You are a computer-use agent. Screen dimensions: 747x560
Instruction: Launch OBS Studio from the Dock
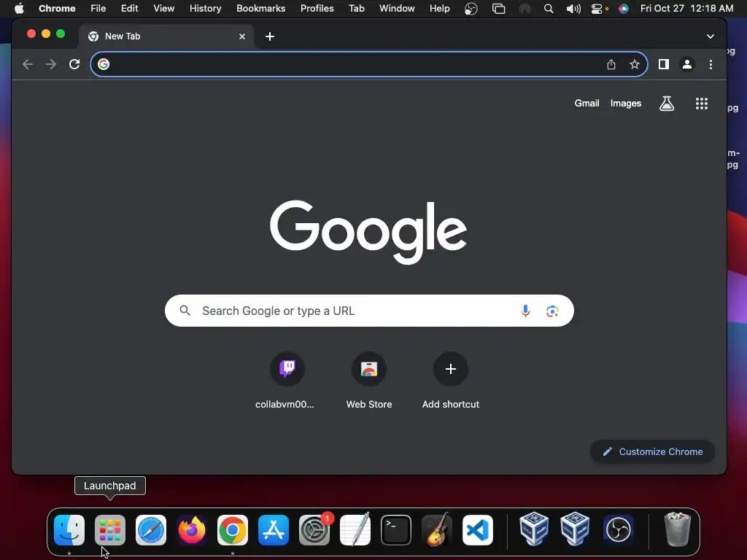pos(619,530)
